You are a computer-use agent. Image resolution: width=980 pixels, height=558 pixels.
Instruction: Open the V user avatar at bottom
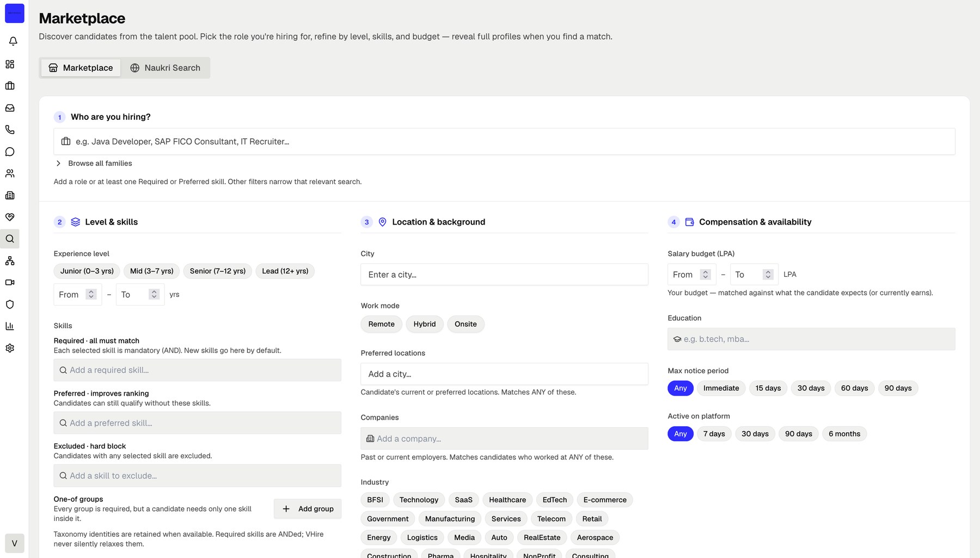(15, 543)
